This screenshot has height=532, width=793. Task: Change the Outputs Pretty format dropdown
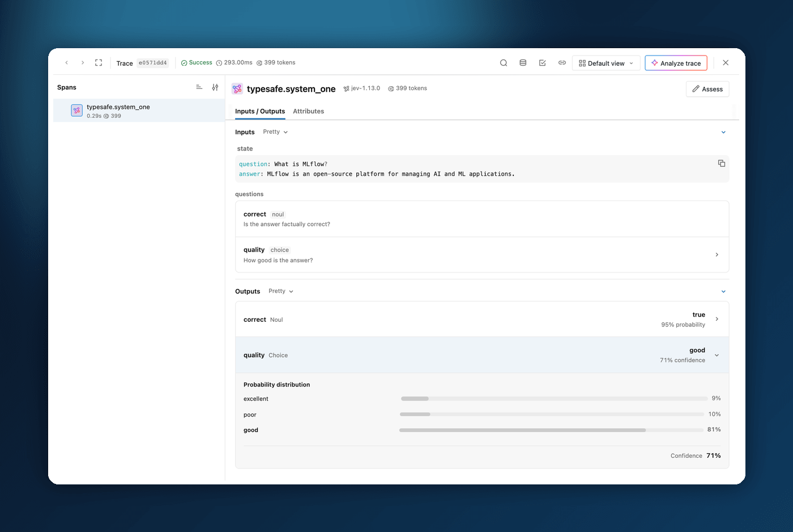pos(281,291)
